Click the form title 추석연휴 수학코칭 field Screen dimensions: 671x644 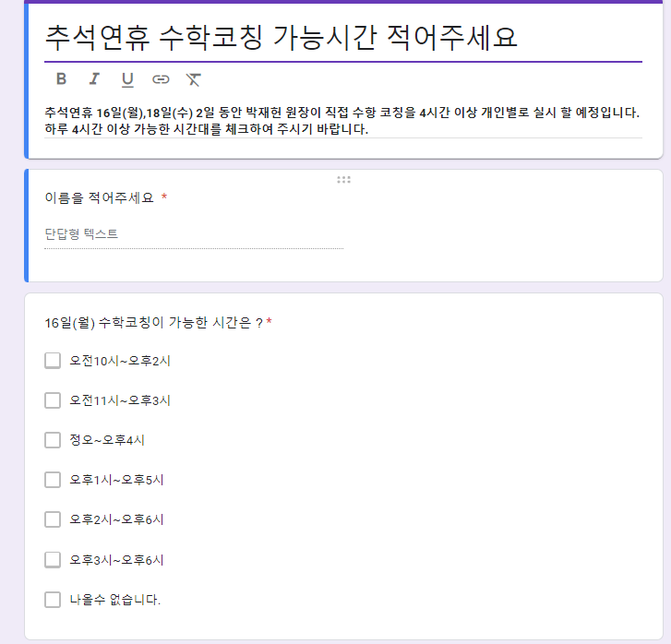(343, 37)
